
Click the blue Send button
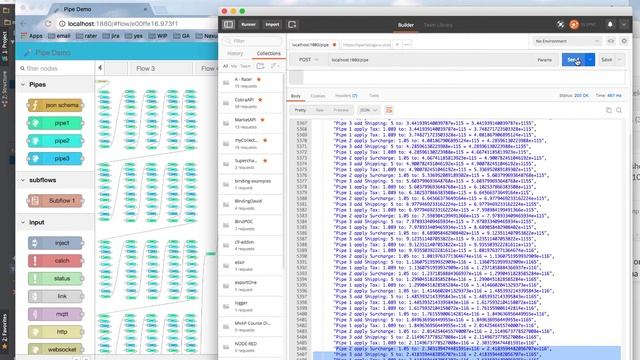(x=573, y=60)
